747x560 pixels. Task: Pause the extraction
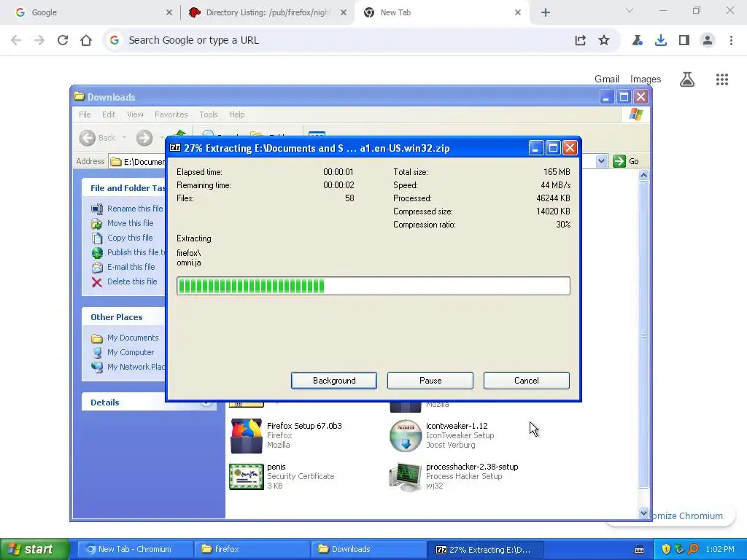(x=430, y=381)
